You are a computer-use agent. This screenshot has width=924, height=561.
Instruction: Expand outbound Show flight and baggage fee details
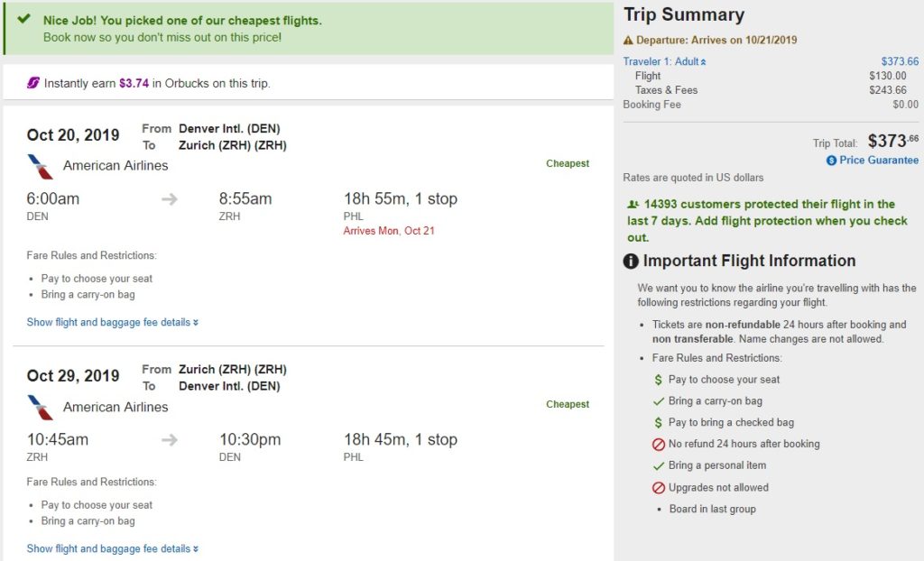click(112, 322)
